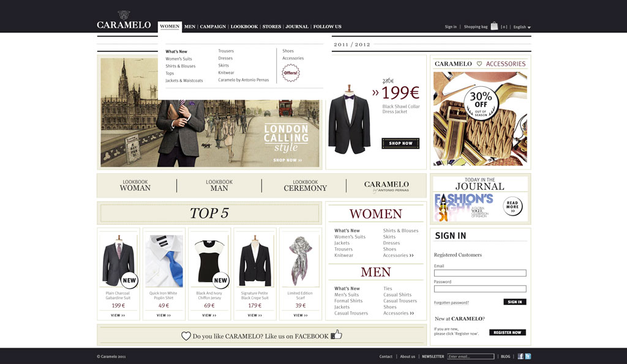627x364 pixels.
Task: Open the JOURNAL menu item
Action: coord(297,27)
